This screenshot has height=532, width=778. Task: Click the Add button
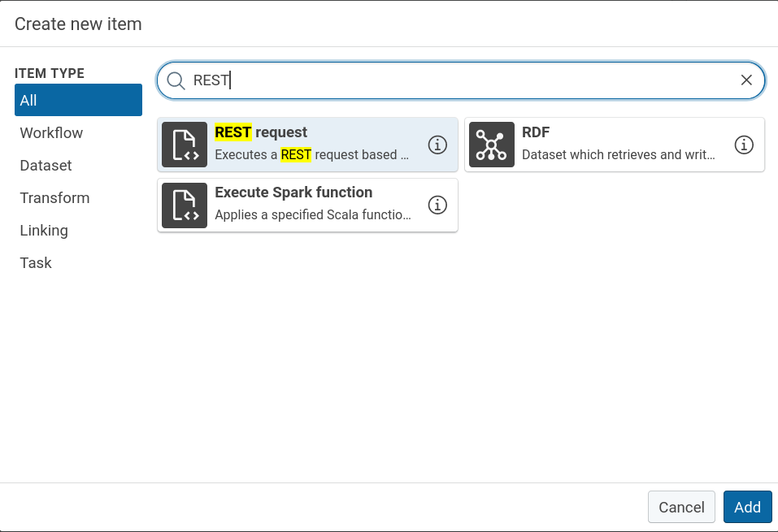(x=747, y=506)
